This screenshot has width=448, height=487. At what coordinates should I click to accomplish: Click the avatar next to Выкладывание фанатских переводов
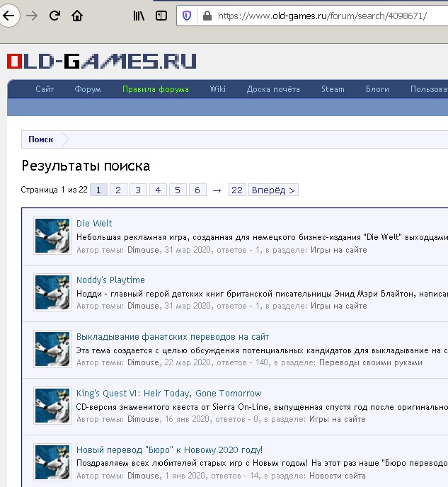[52, 349]
